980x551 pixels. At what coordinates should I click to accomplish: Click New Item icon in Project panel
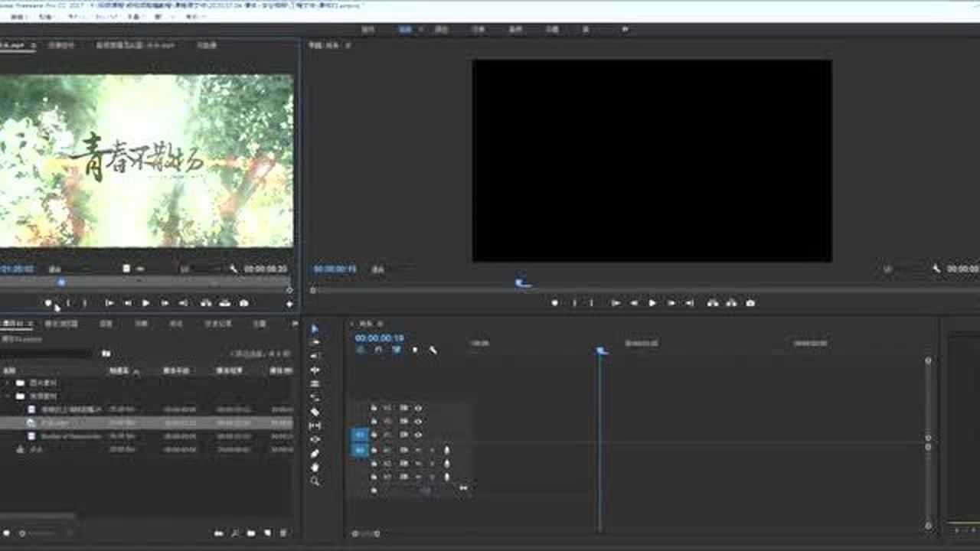tap(267, 533)
